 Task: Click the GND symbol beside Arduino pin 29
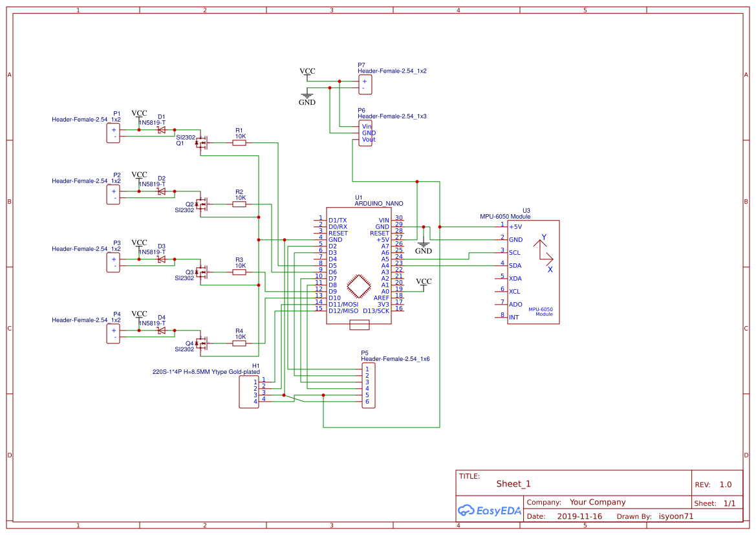(x=424, y=247)
